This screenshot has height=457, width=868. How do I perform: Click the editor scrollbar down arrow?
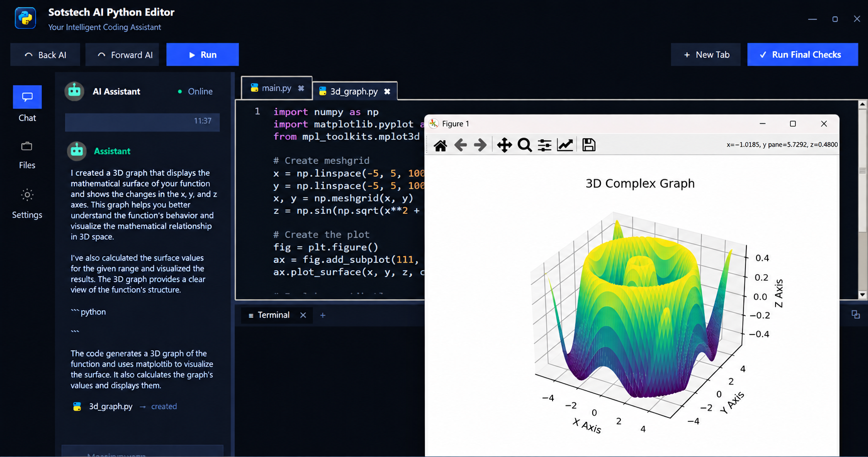click(x=862, y=295)
